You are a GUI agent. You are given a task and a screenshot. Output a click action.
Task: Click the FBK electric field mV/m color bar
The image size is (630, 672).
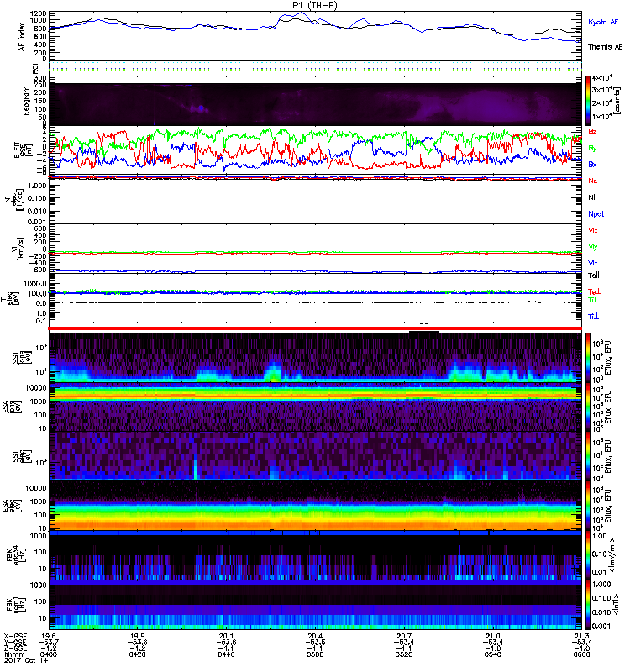pyautogui.click(x=587, y=555)
